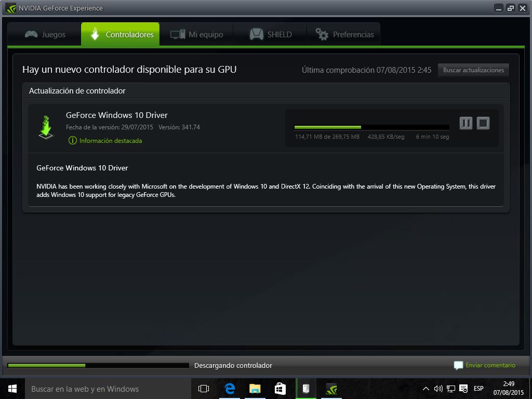
Task: Restore down the GeForce Experience window
Action: [x=510, y=8]
